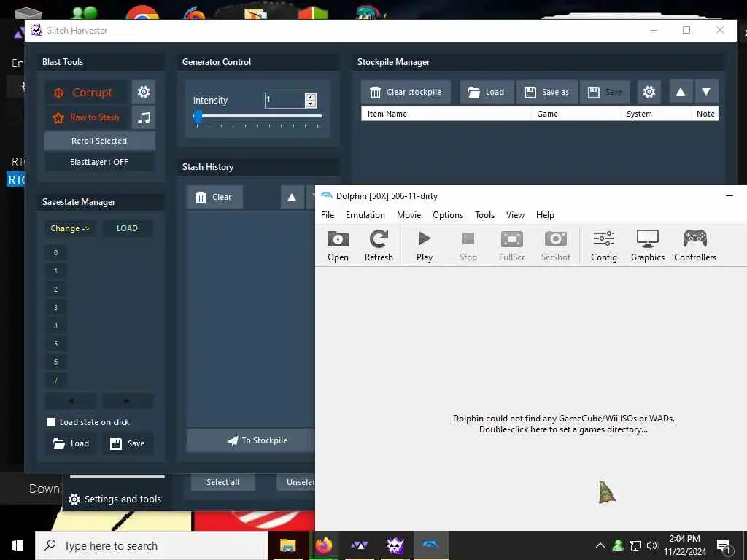This screenshot has height=560, width=747.
Task: Clear the Stash History list
Action: [x=214, y=197]
